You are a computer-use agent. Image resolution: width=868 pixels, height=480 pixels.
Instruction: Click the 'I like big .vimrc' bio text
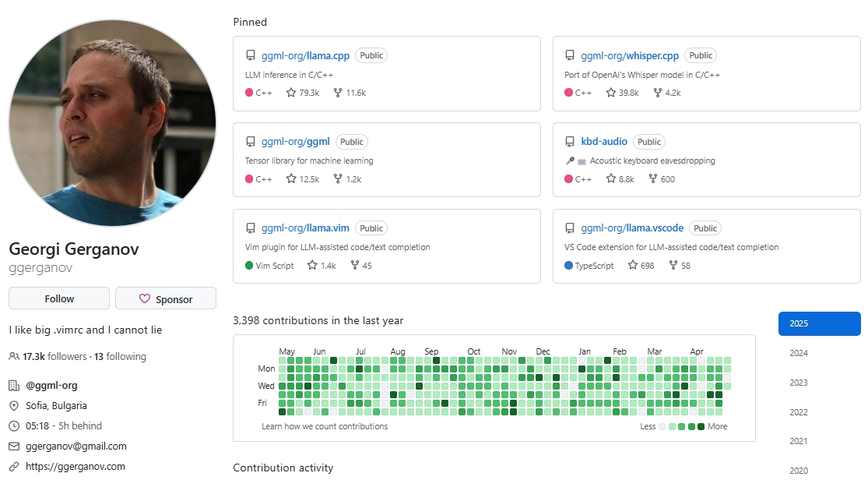pos(86,330)
